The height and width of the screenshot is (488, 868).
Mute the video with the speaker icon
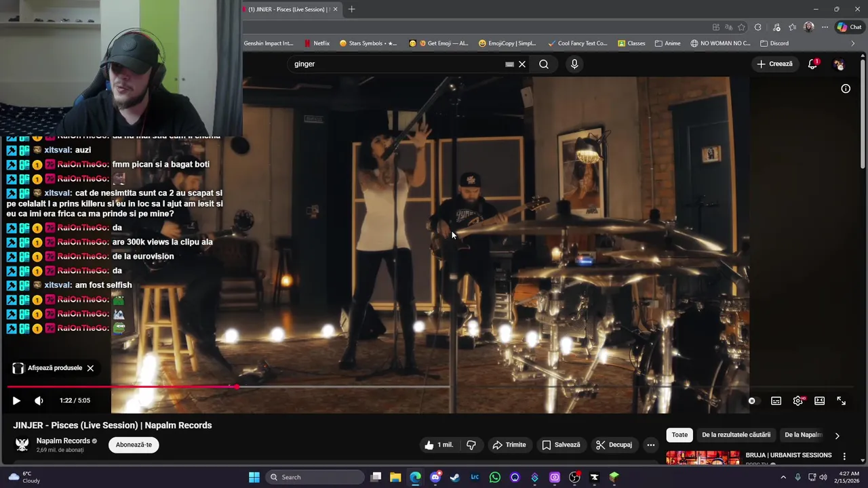[x=39, y=401]
